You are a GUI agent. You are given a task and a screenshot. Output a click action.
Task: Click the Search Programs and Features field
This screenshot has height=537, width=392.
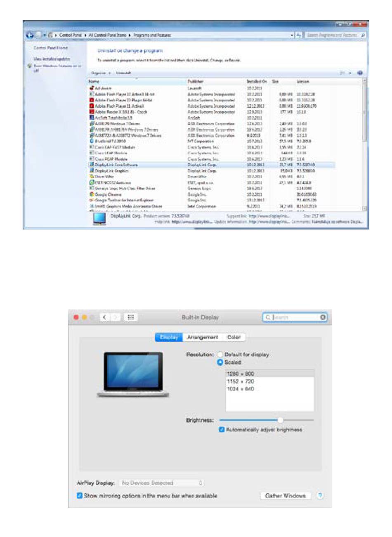pos(336,35)
